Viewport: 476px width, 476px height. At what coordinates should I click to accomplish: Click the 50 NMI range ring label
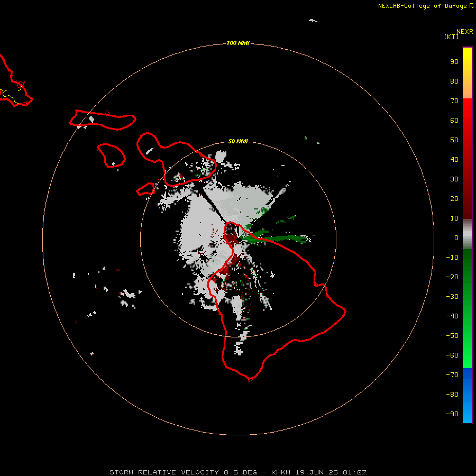(x=238, y=141)
